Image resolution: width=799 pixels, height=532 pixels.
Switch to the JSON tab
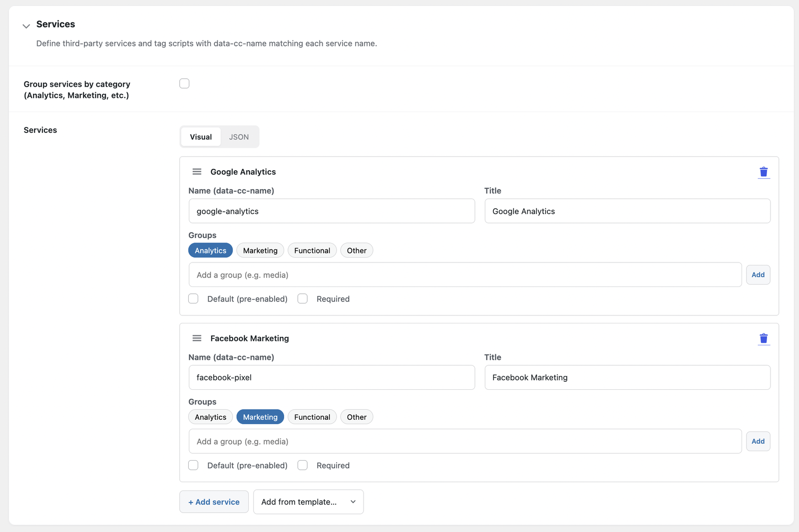pos(239,137)
